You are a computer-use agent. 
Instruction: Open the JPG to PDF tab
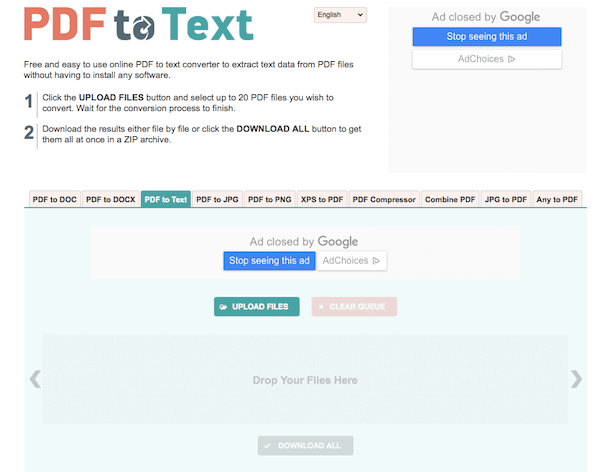[506, 199]
